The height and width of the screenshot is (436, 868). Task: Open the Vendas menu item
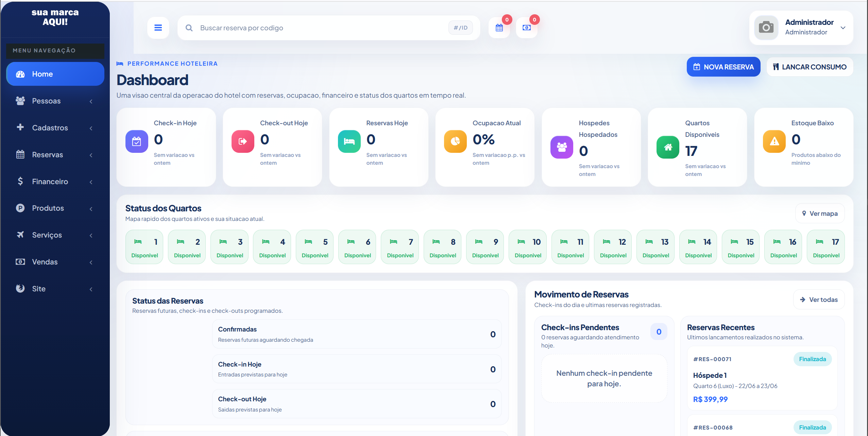[x=55, y=262]
